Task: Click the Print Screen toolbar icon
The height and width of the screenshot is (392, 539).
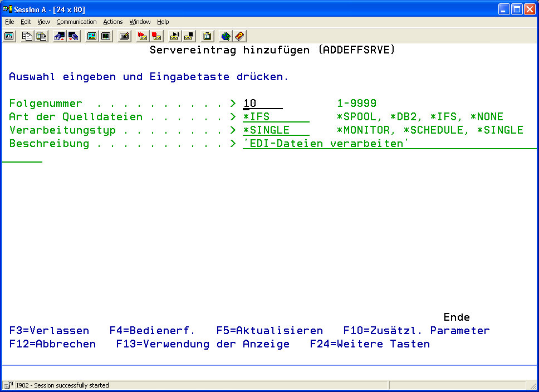Action: click(9, 36)
